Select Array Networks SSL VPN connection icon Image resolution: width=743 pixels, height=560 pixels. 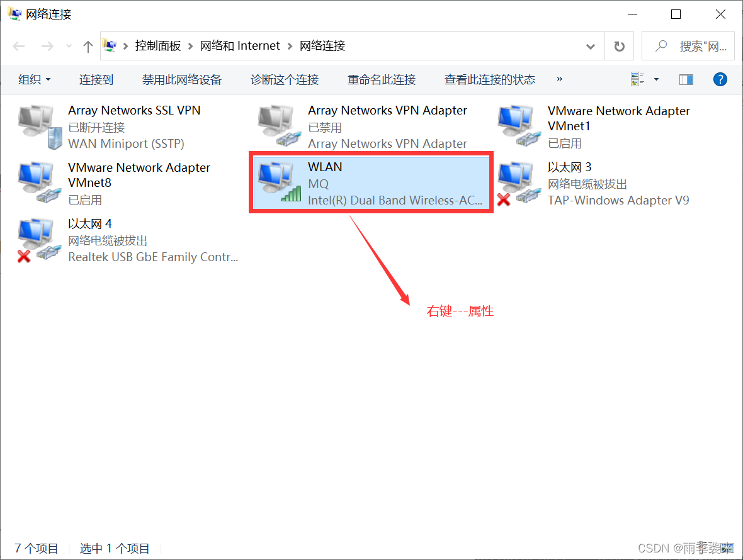click(40, 127)
